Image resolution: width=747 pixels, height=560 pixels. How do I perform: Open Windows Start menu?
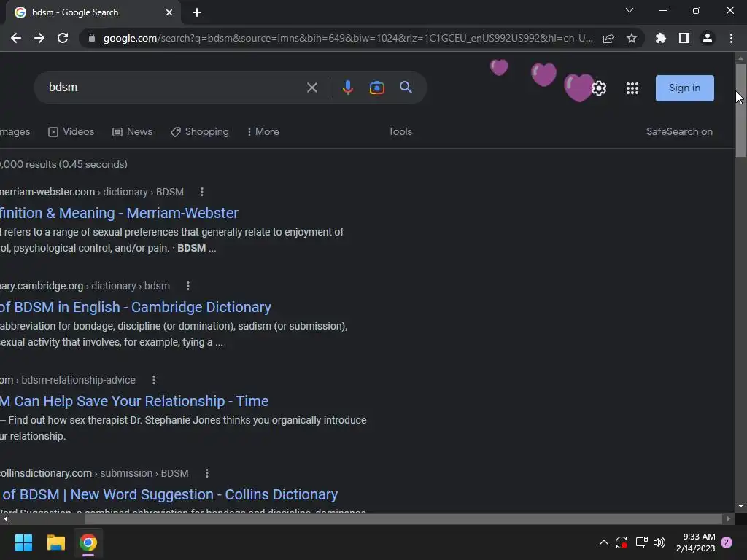click(x=23, y=542)
